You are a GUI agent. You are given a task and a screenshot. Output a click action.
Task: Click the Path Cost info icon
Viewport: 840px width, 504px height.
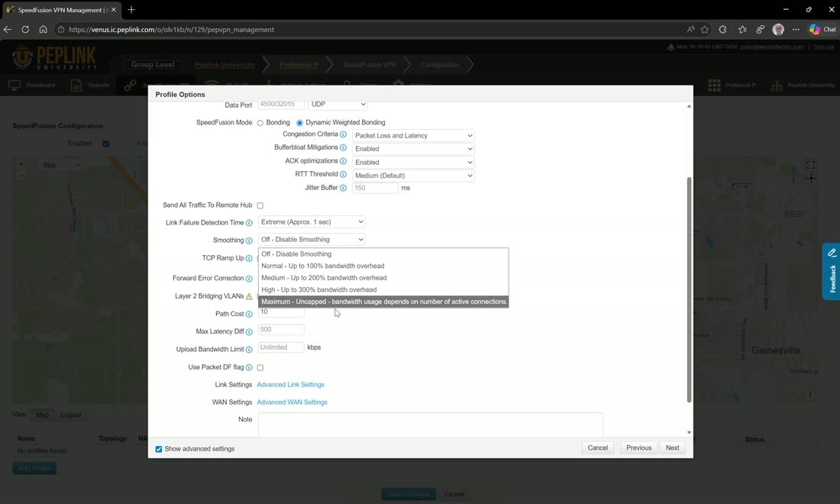249,315
